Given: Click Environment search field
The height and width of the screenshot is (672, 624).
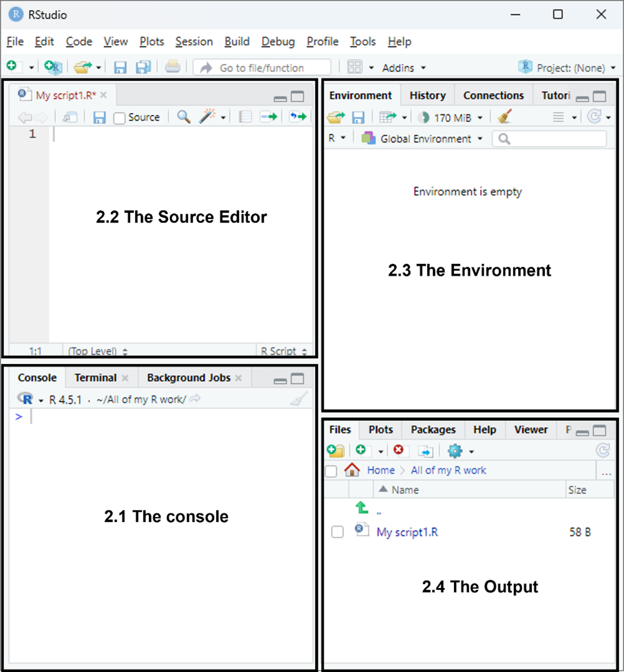Looking at the screenshot, I should [x=550, y=139].
